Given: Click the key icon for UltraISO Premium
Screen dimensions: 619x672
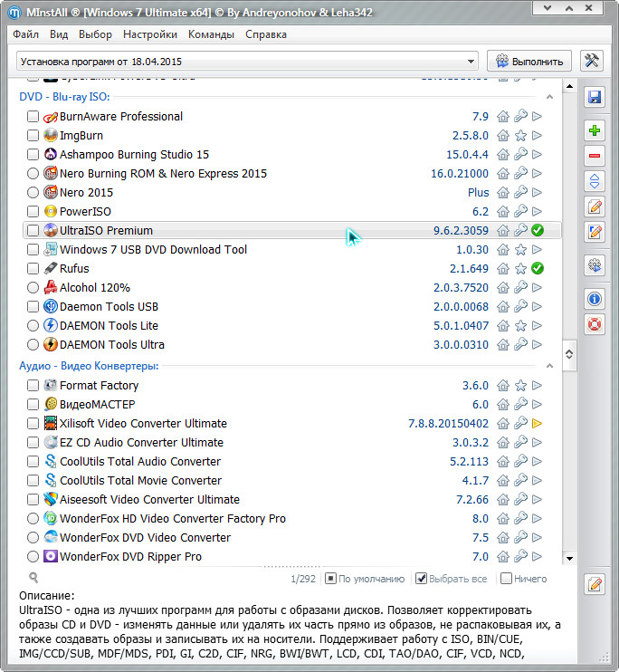Looking at the screenshot, I should (x=520, y=230).
